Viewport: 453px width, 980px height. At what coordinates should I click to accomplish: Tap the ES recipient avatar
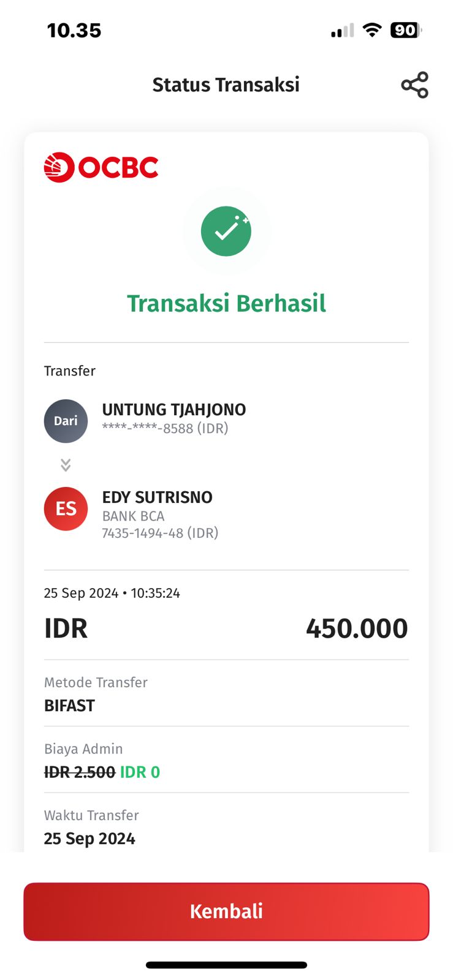coord(66,508)
